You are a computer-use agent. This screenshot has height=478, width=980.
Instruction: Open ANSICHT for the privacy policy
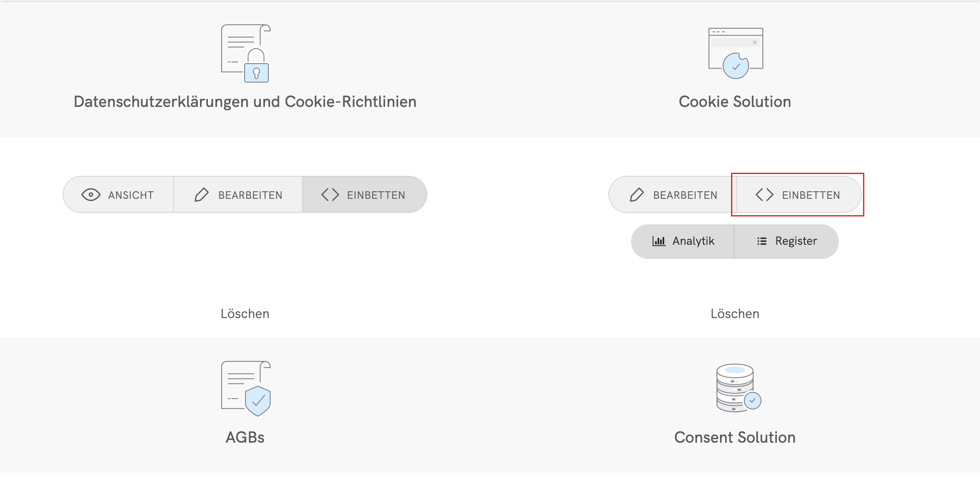pos(118,195)
